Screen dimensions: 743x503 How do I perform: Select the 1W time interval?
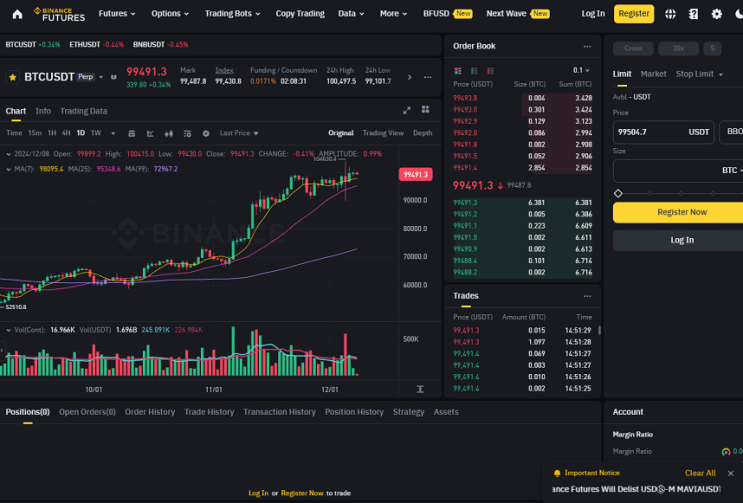[x=96, y=133]
